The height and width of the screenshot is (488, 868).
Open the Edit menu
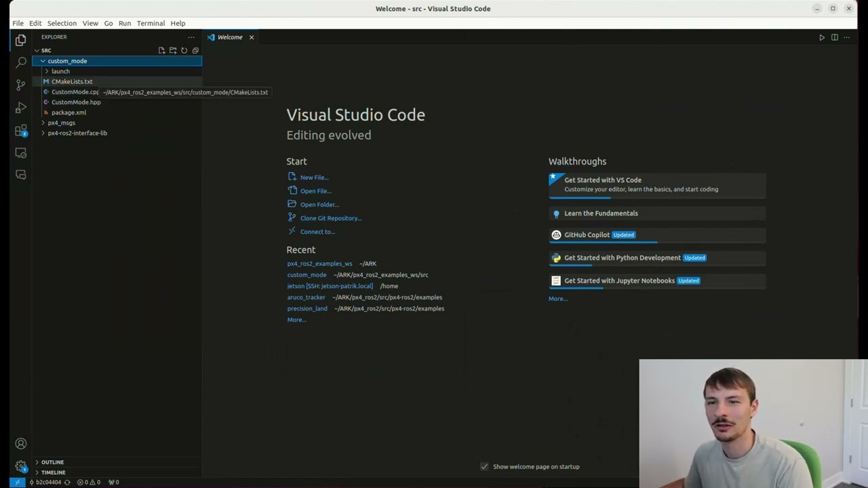pyautogui.click(x=35, y=23)
